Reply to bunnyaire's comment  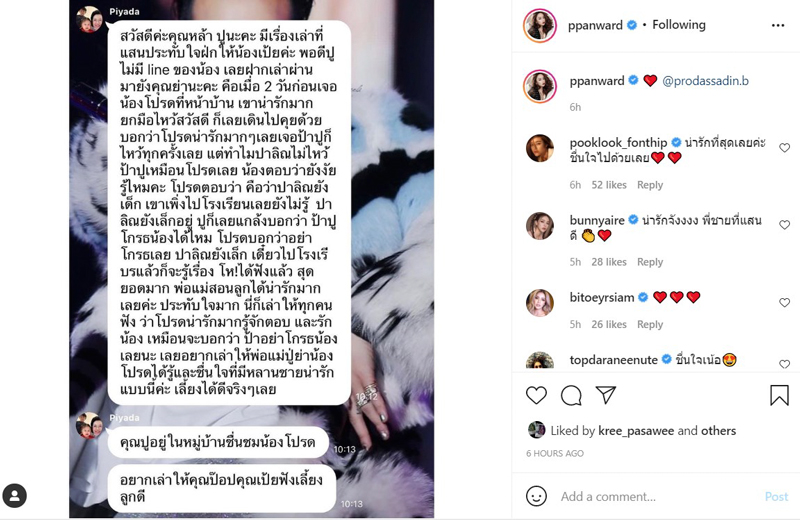click(x=649, y=262)
